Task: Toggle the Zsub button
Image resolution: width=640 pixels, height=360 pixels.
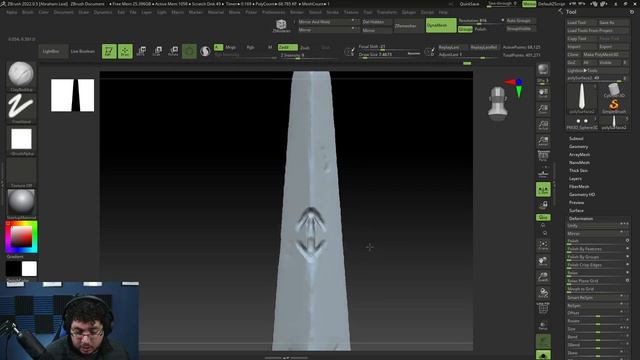Action: [304, 48]
